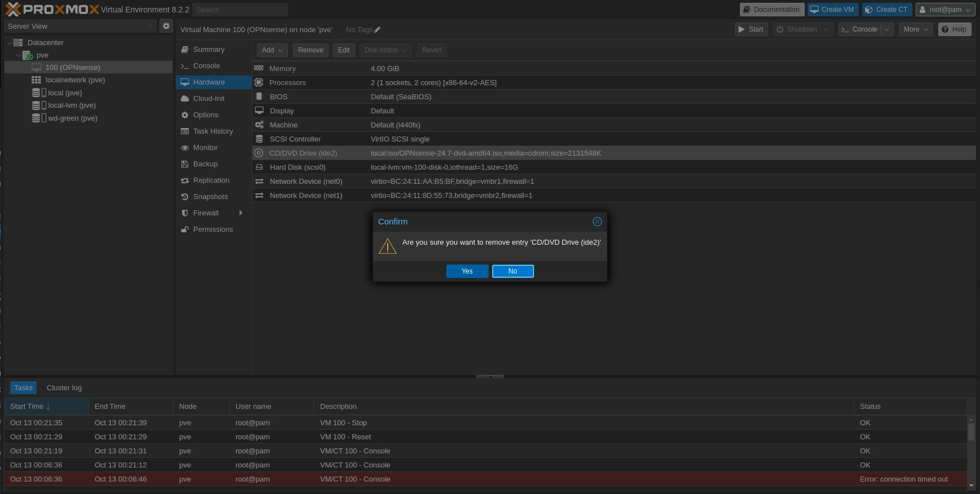Focus the Search input field
This screenshot has width=980, height=494.
[x=240, y=10]
